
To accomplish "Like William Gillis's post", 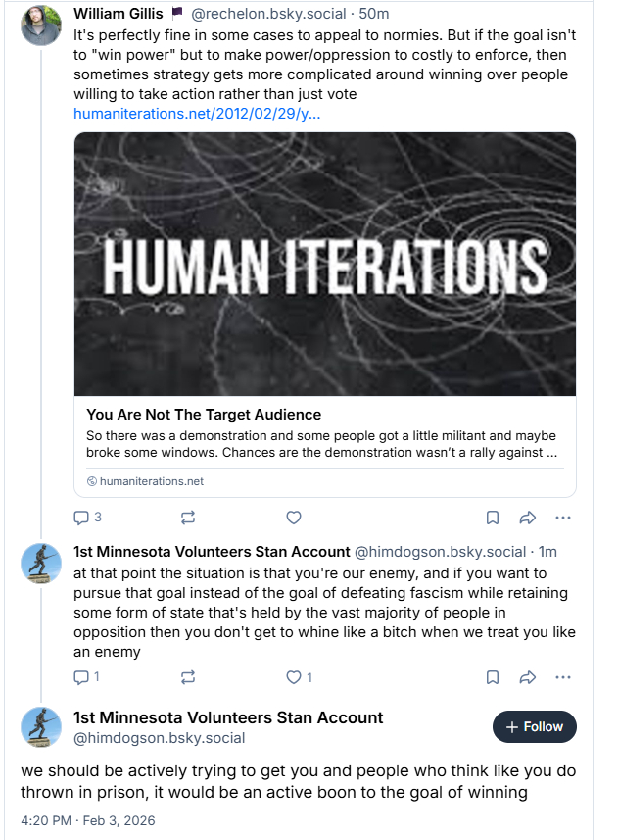I will click(293, 518).
